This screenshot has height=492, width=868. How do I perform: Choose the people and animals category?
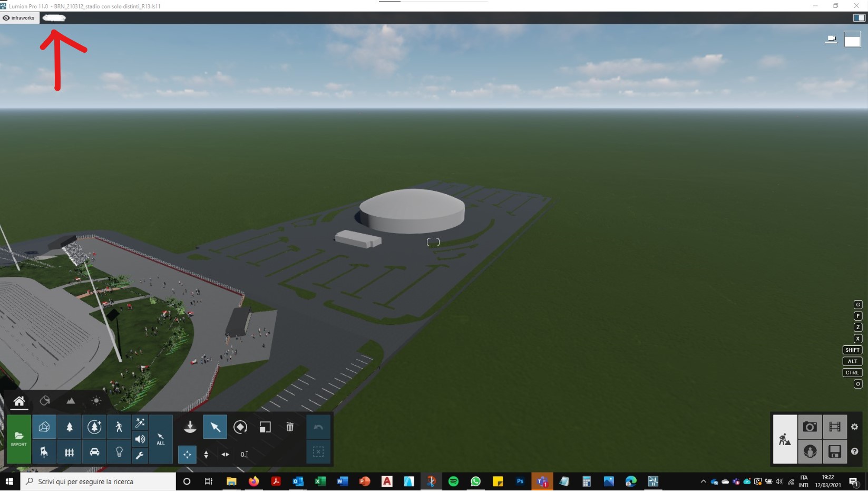click(119, 427)
